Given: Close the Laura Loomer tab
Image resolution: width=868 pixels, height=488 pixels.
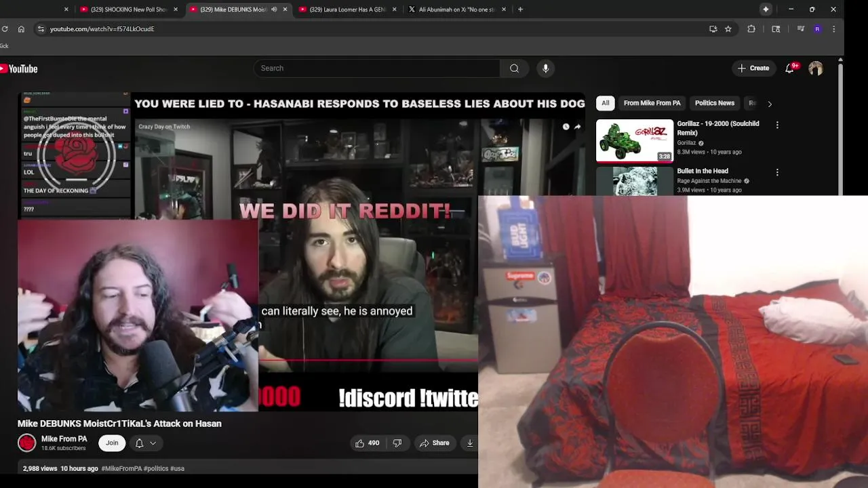Looking at the screenshot, I should click(395, 9).
